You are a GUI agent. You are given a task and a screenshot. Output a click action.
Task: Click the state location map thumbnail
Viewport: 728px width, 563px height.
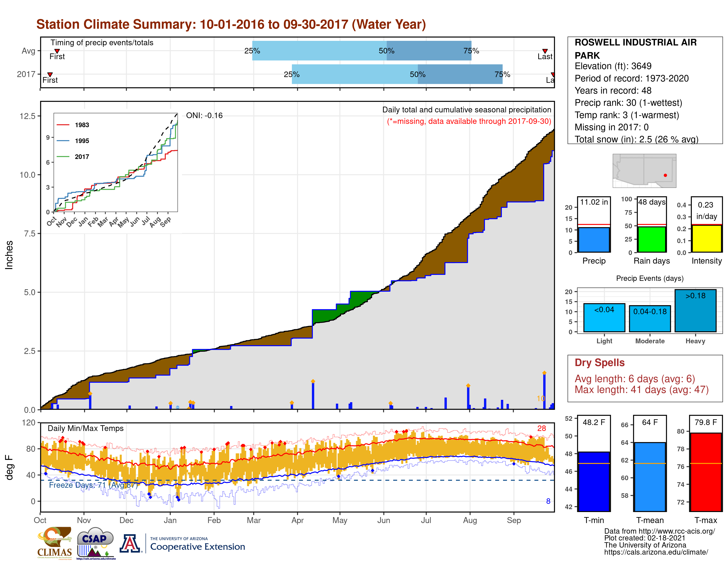coord(644,171)
